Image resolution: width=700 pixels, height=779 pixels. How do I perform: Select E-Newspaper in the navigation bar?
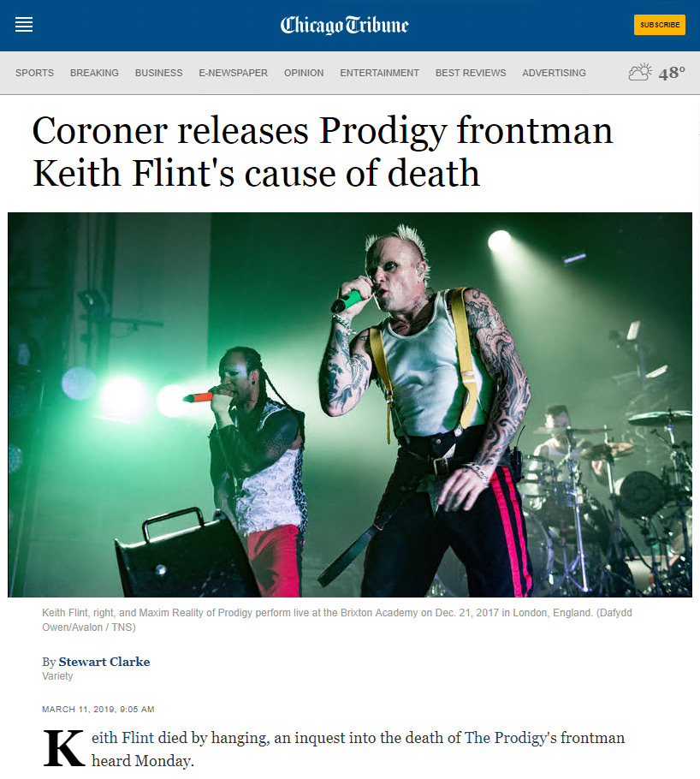pyautogui.click(x=233, y=73)
